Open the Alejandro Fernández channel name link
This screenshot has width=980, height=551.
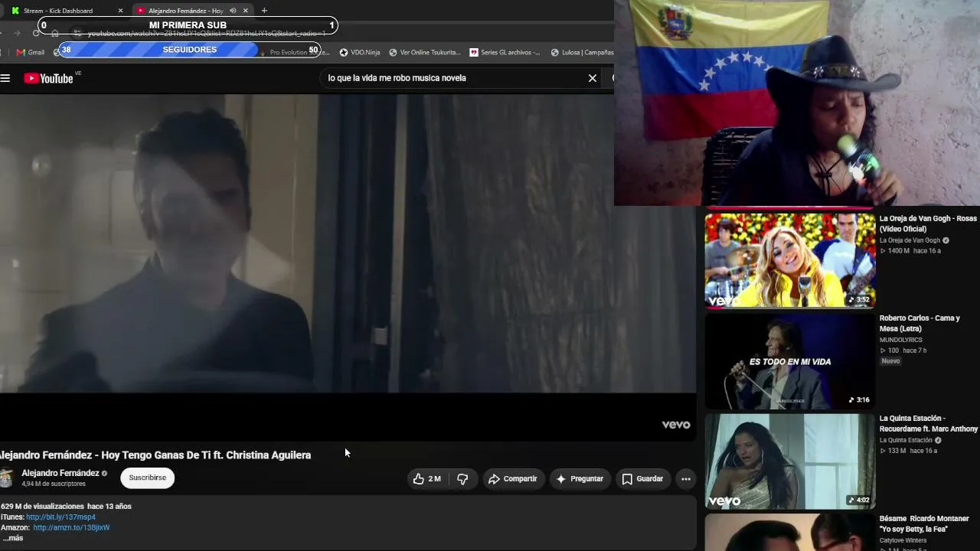coord(60,473)
